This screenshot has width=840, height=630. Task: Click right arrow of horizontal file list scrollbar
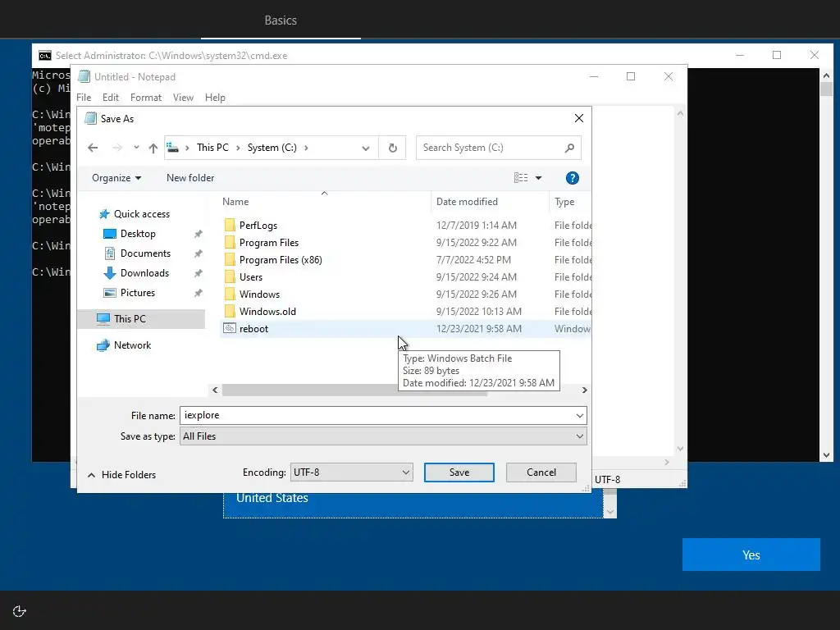coord(584,390)
